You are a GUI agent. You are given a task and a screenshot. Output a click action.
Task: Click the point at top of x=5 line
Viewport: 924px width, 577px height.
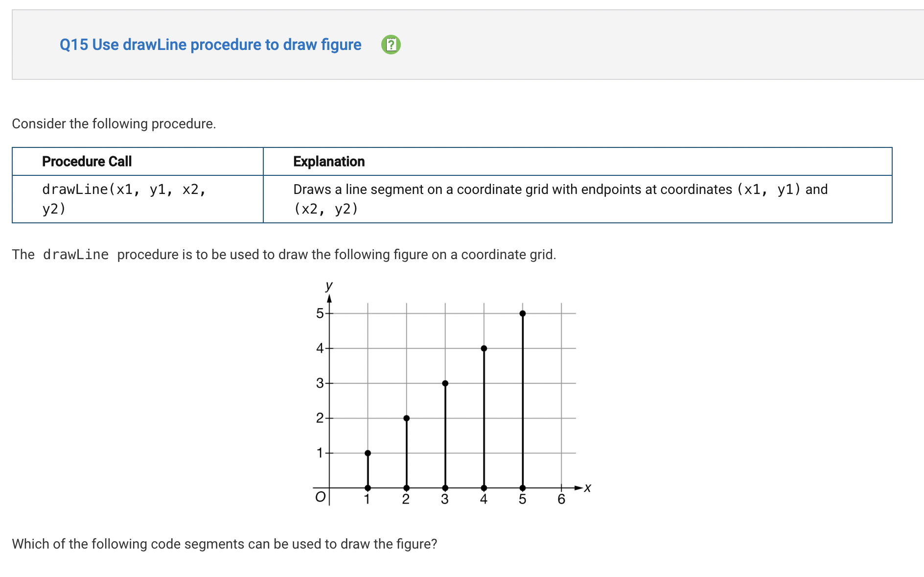(523, 313)
